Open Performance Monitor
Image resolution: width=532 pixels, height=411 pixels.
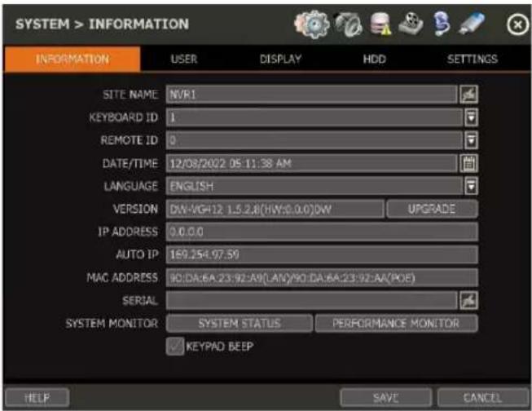click(396, 324)
